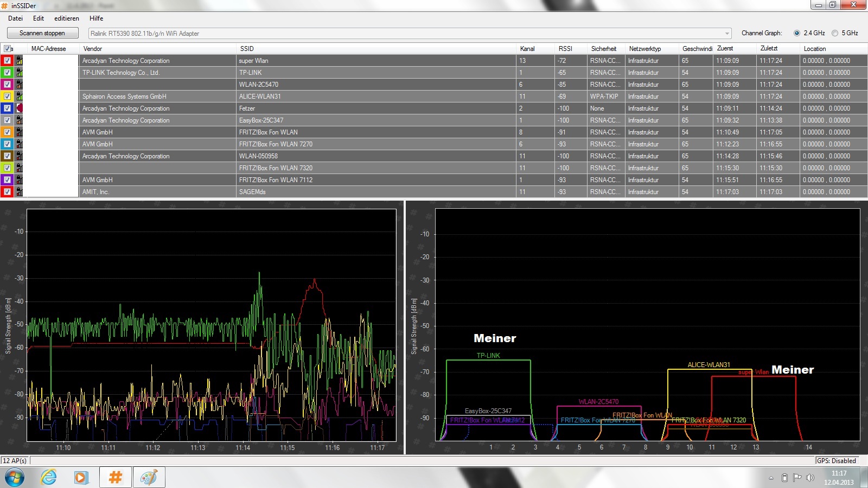The image size is (868, 488).
Task: Expand the Ralink WiFi adapter dropdown
Action: click(x=727, y=34)
